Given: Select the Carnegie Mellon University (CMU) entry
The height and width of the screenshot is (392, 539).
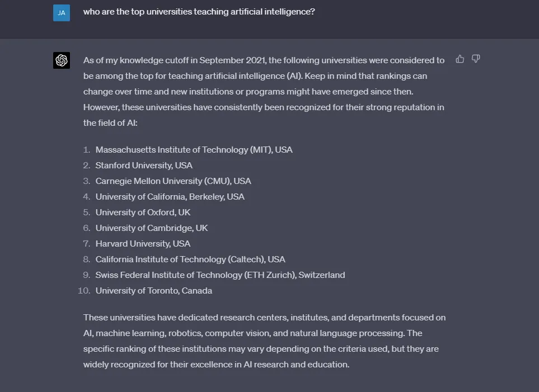Looking at the screenshot, I should 173,181.
